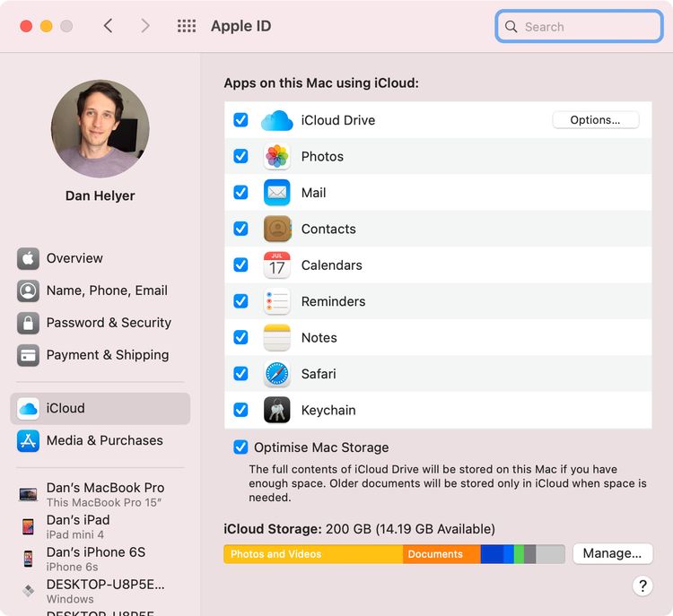Toggle the Notes checkbox
This screenshot has width=673, height=616.
pyautogui.click(x=240, y=338)
